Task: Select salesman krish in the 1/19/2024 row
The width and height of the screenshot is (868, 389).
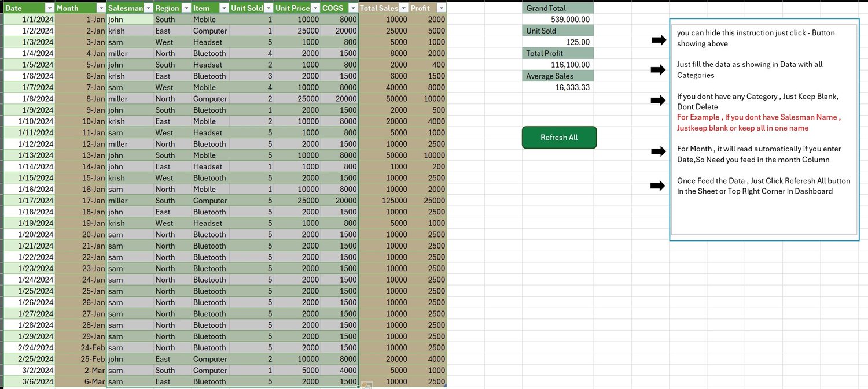Action: pyautogui.click(x=130, y=223)
